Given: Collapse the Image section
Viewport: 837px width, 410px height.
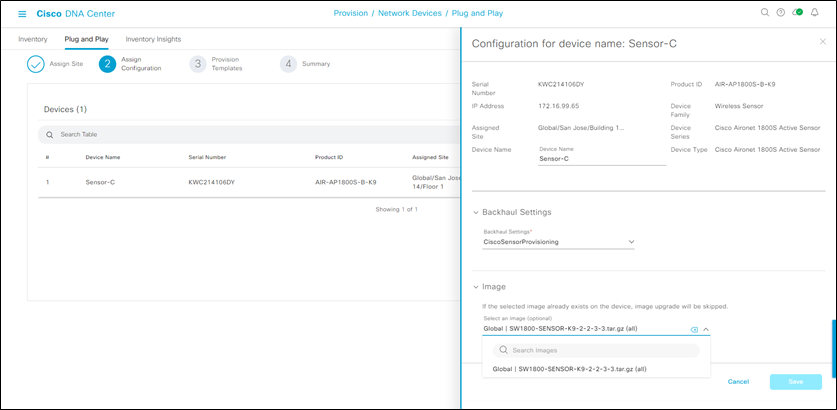Looking at the screenshot, I should [476, 287].
